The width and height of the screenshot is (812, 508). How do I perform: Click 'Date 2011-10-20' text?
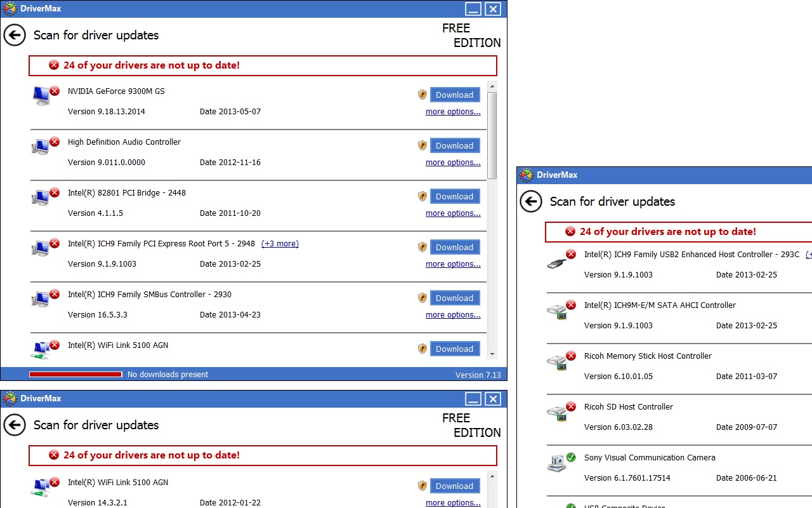coord(230,213)
